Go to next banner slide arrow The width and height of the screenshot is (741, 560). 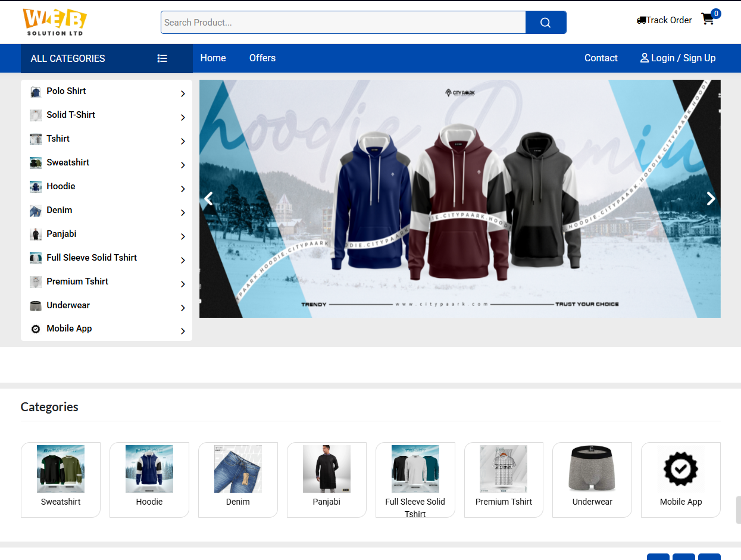[711, 199]
